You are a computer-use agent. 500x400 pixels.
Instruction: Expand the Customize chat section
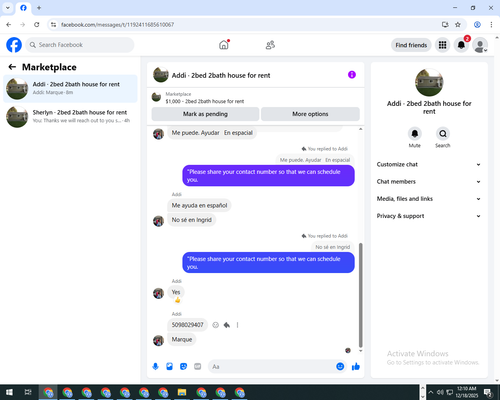pos(429,164)
